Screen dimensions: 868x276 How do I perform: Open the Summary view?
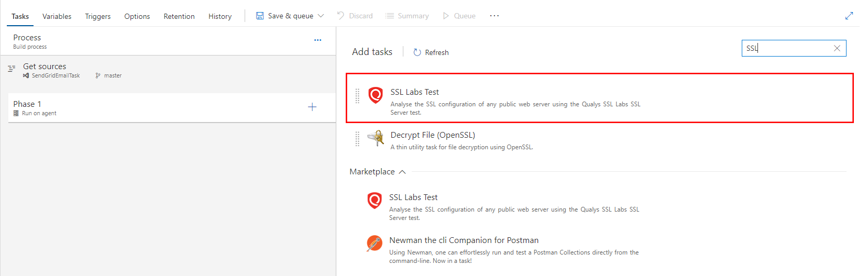click(413, 16)
